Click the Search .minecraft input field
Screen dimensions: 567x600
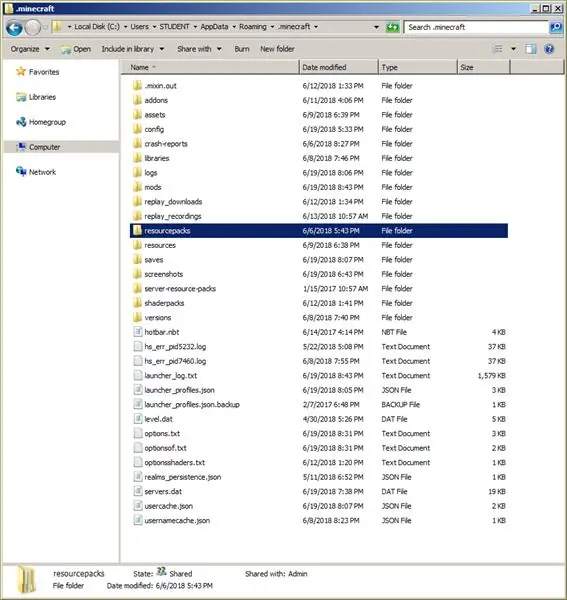[x=476, y=27]
